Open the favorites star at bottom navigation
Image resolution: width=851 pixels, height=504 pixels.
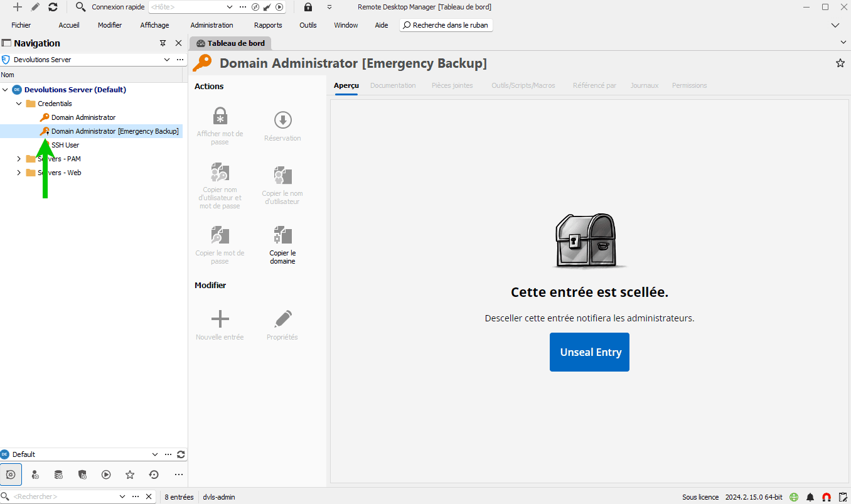tap(130, 475)
